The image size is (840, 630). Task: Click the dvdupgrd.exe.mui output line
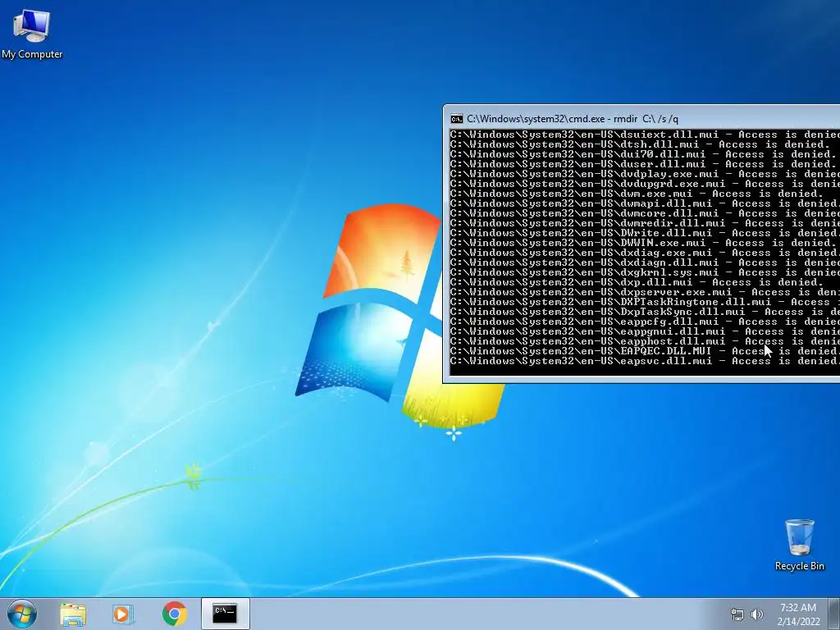pos(645,184)
